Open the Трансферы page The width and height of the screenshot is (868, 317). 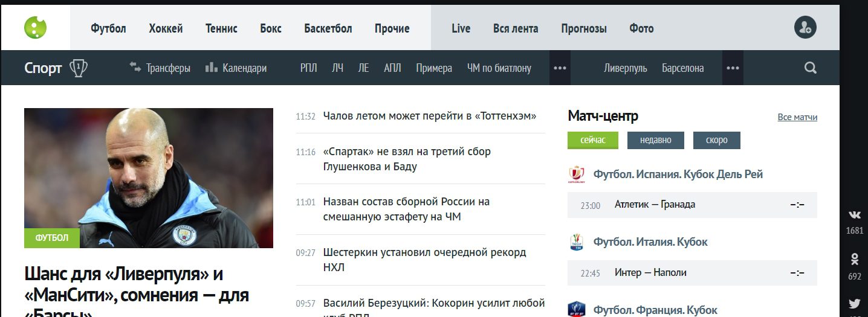tap(160, 68)
